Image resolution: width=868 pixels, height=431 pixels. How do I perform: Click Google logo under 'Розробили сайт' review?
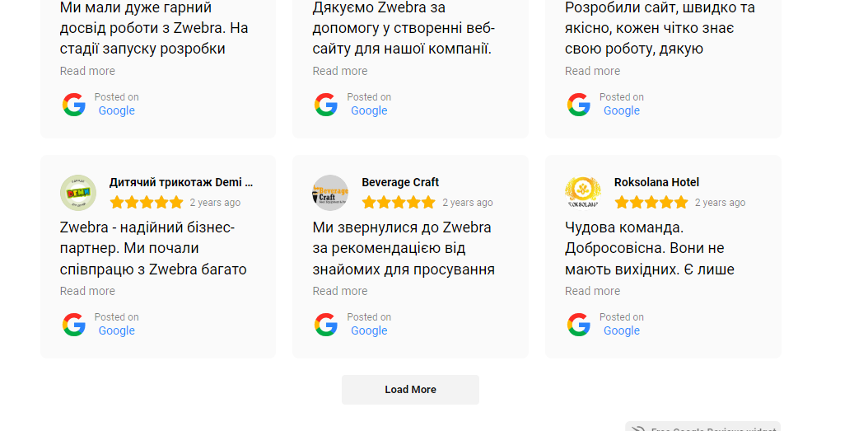pyautogui.click(x=579, y=105)
